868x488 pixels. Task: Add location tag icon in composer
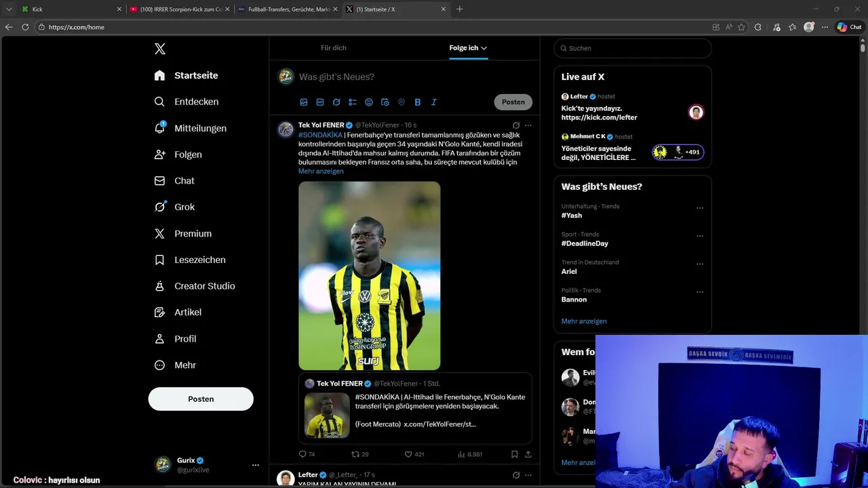pyautogui.click(x=401, y=102)
